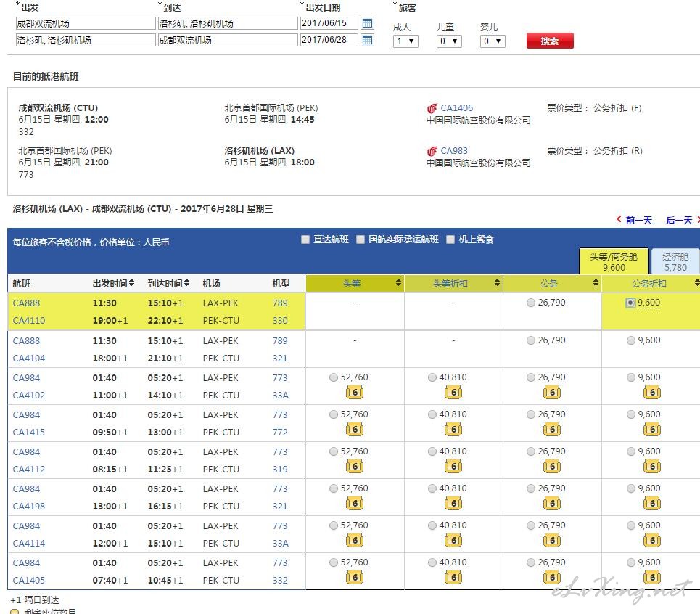
Task: Switch to the 经济舱 5,780 tab
Action: pos(675,261)
